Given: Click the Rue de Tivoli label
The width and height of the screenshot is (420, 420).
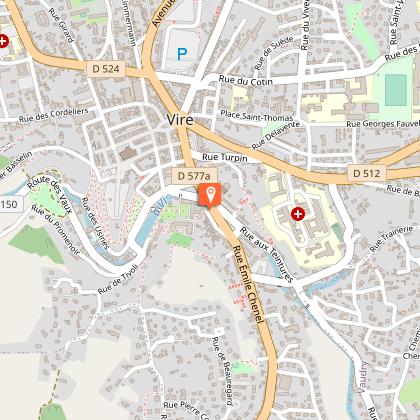Looking at the screenshot, I should click(x=118, y=279).
